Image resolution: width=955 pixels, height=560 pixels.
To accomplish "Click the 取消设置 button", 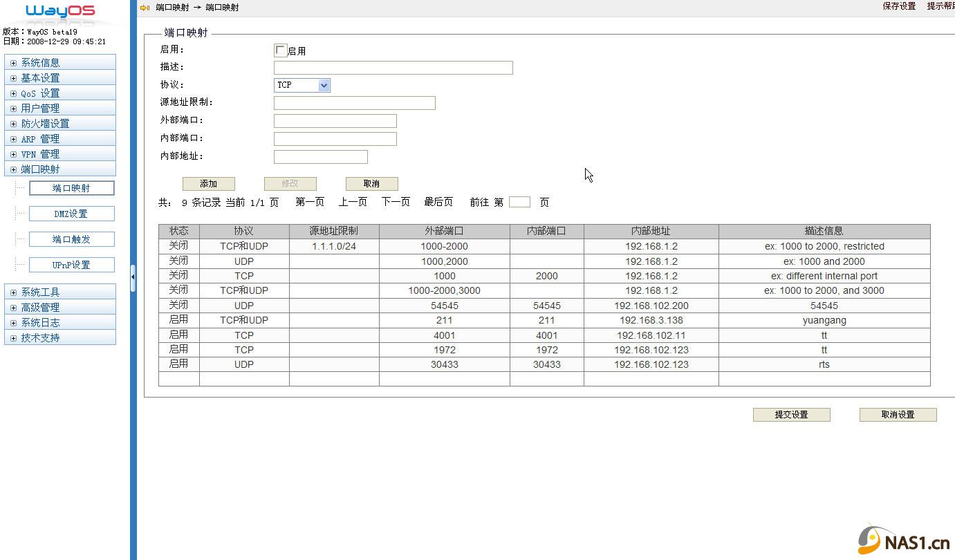I will tap(898, 415).
